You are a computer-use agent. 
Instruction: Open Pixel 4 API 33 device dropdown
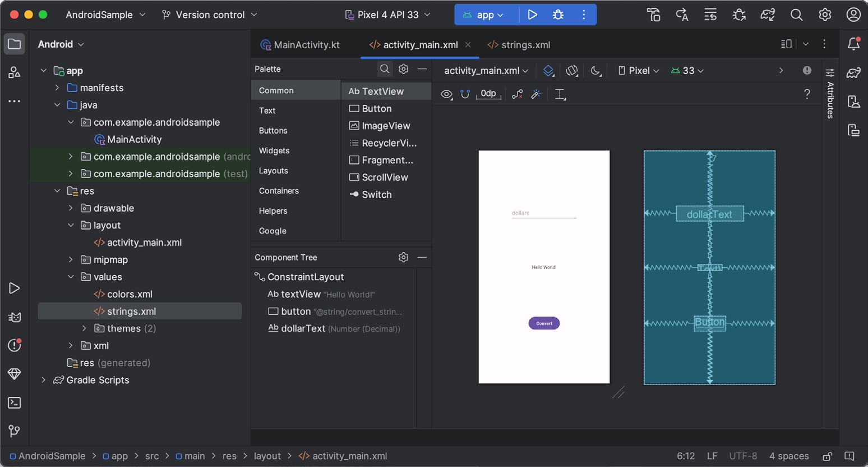point(387,15)
